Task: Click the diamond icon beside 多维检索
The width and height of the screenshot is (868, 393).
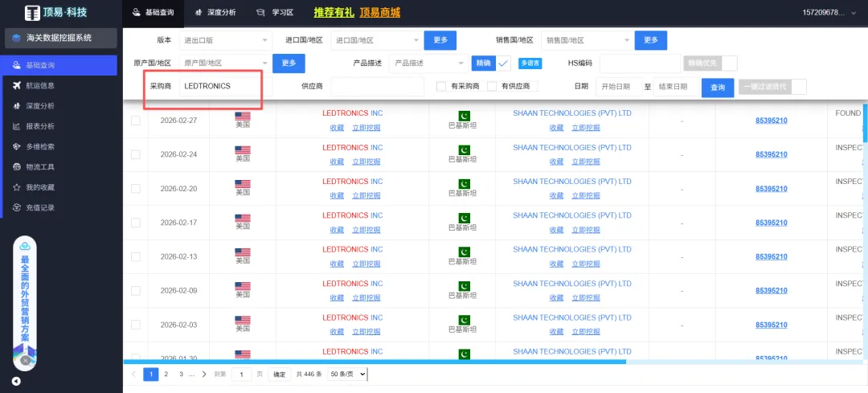Action: click(x=16, y=147)
